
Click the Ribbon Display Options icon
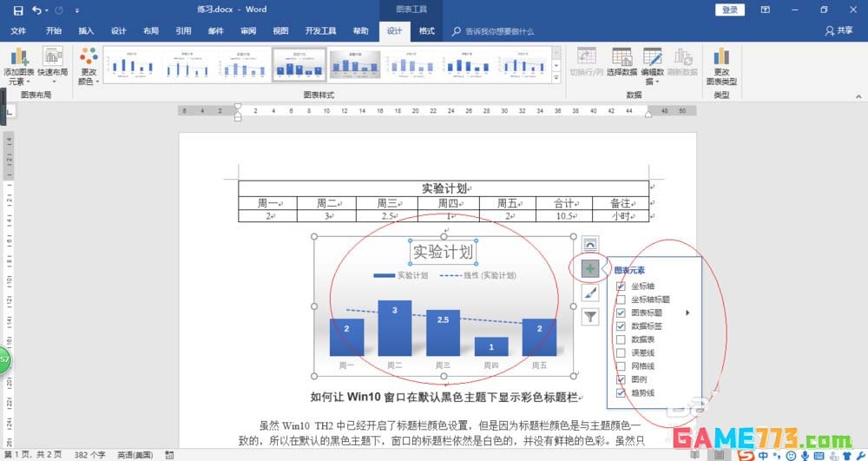click(765, 10)
